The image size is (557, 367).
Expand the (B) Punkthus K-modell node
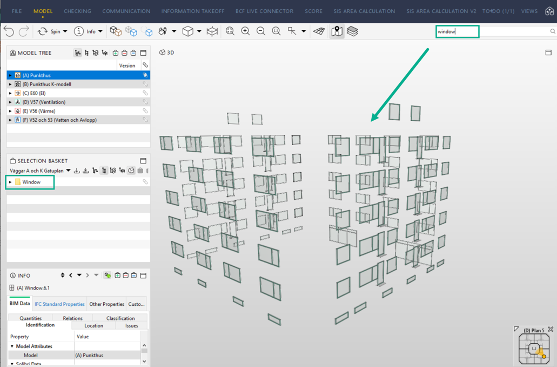point(10,84)
